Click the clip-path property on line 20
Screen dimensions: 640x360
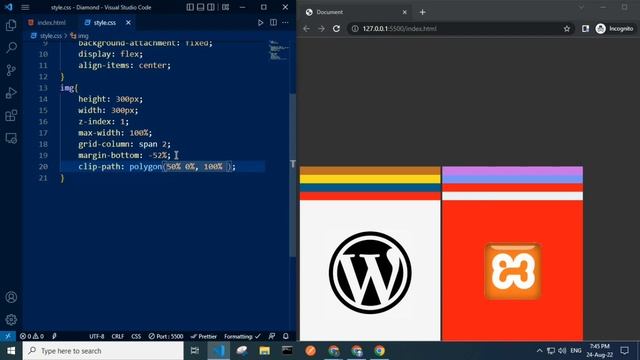point(99,167)
